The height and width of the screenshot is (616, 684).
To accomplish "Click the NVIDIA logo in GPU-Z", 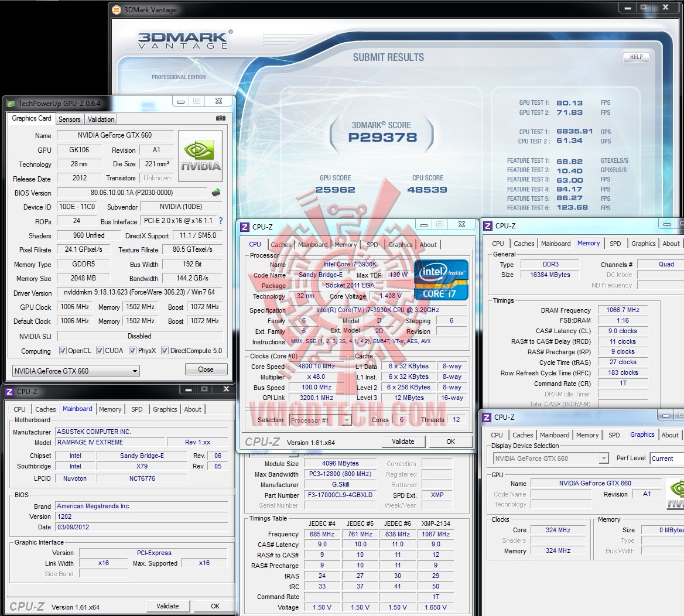I will tap(201, 156).
